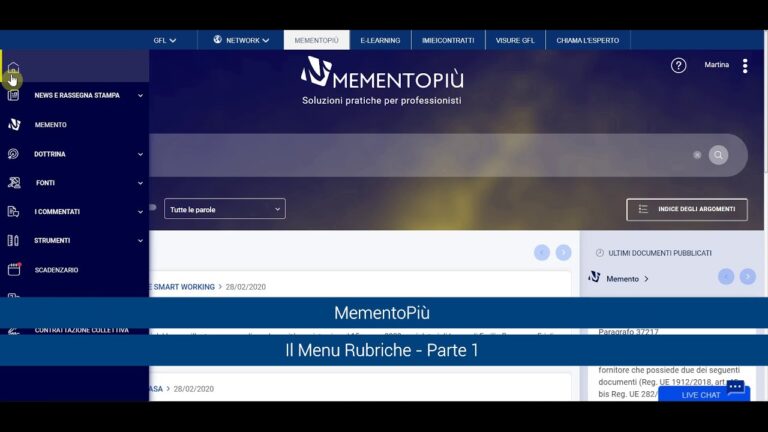Go to next news with right arrow

click(x=563, y=252)
